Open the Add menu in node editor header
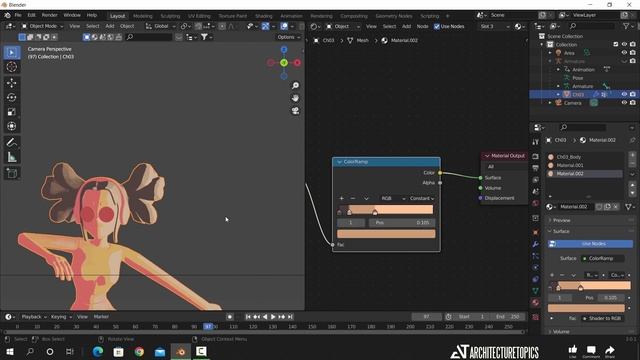This screenshot has width=640, height=360. (x=407, y=27)
